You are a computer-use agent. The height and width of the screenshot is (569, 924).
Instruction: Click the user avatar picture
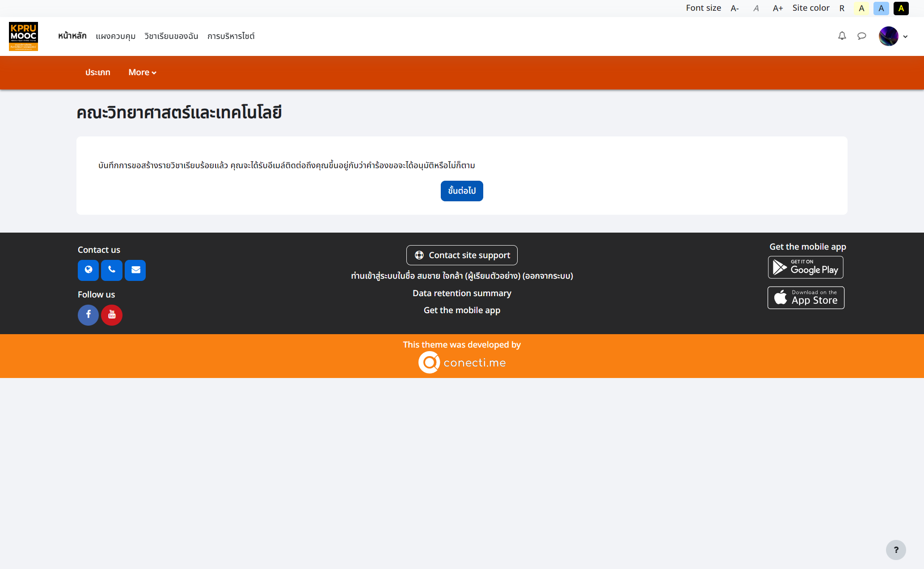888,36
